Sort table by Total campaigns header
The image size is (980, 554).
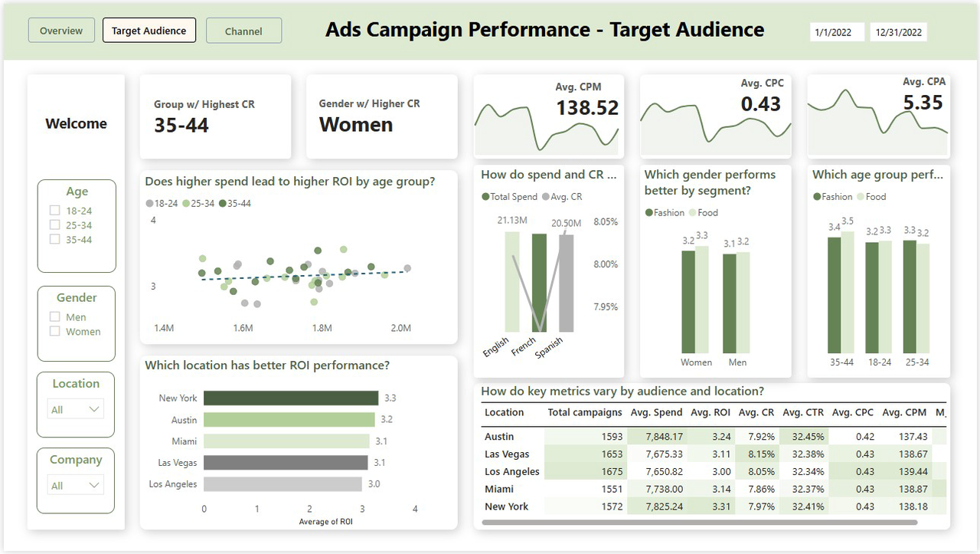pos(584,413)
